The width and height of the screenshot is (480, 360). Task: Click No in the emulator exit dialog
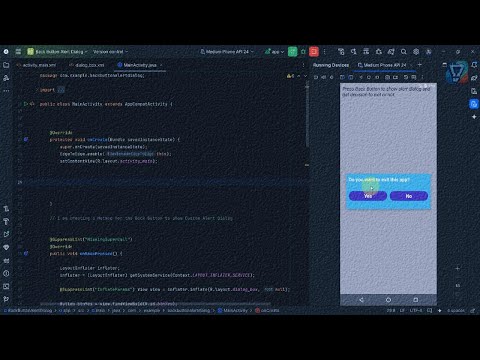[409, 196]
